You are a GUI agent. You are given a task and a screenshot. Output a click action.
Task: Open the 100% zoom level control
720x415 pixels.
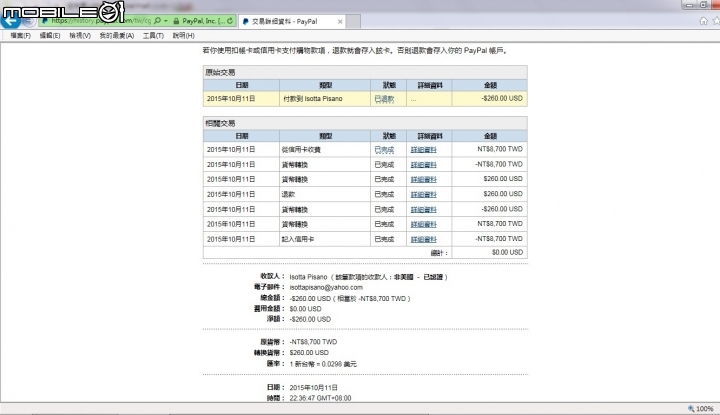(x=701, y=409)
